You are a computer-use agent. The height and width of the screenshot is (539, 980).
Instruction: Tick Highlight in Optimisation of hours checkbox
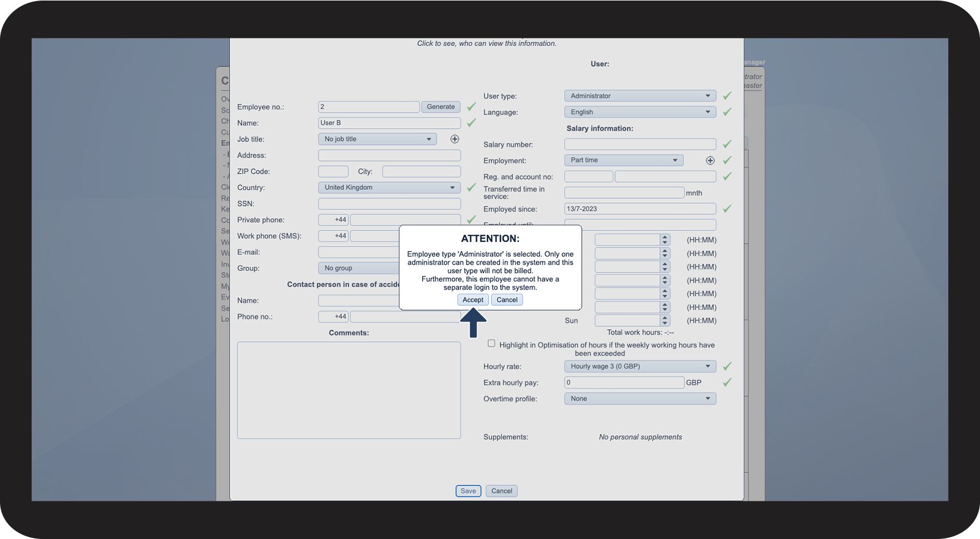(491, 344)
